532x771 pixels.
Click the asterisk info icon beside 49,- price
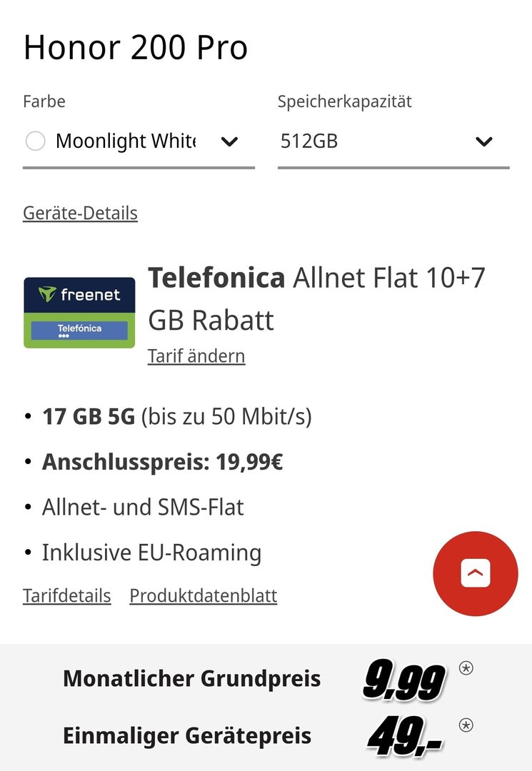coord(466,726)
